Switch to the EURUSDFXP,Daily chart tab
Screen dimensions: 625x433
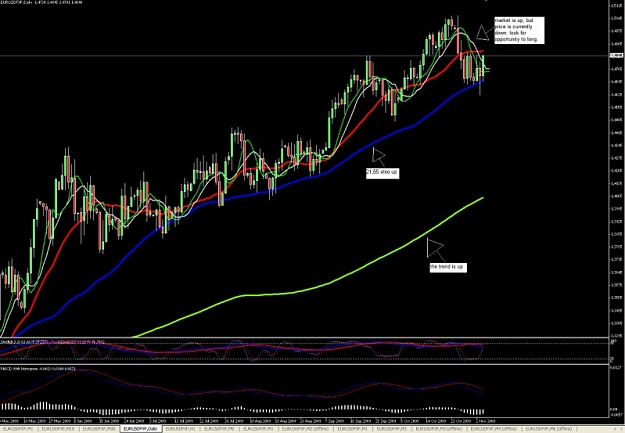click(140, 429)
